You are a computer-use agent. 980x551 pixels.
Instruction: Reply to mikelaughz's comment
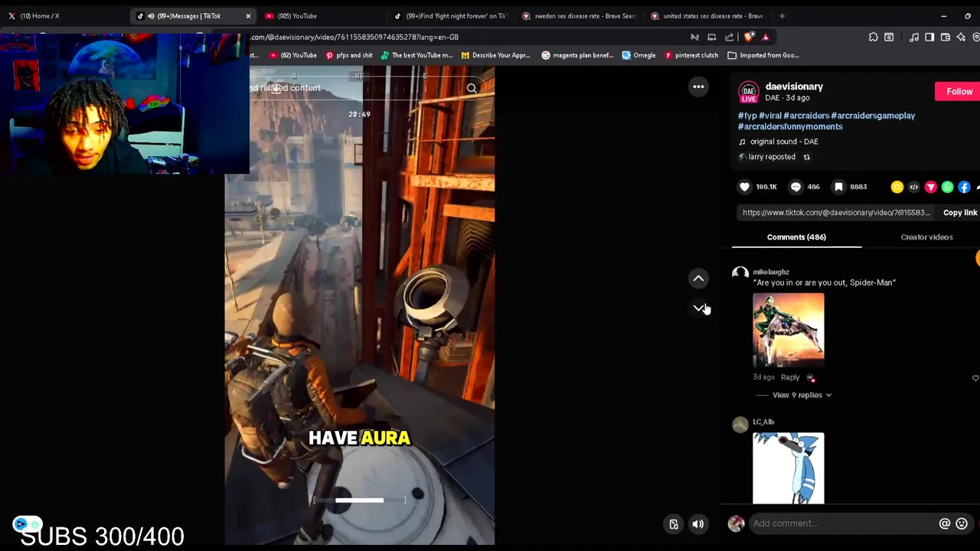(790, 377)
